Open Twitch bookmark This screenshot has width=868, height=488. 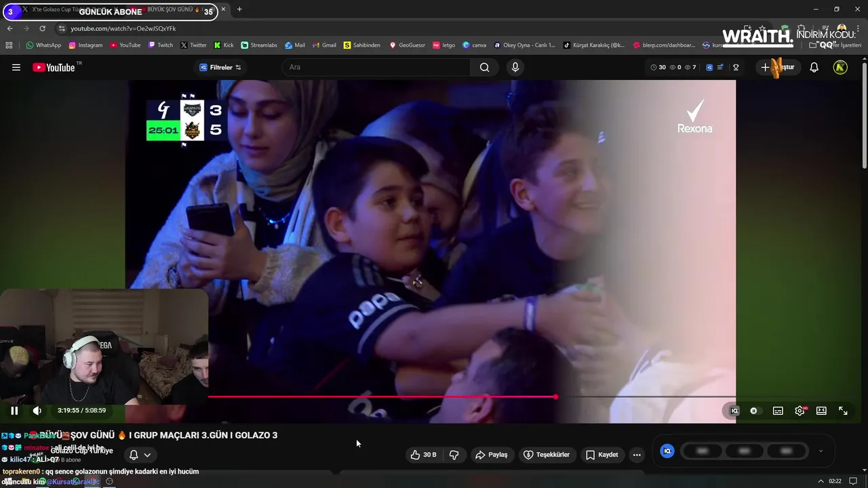(161, 45)
